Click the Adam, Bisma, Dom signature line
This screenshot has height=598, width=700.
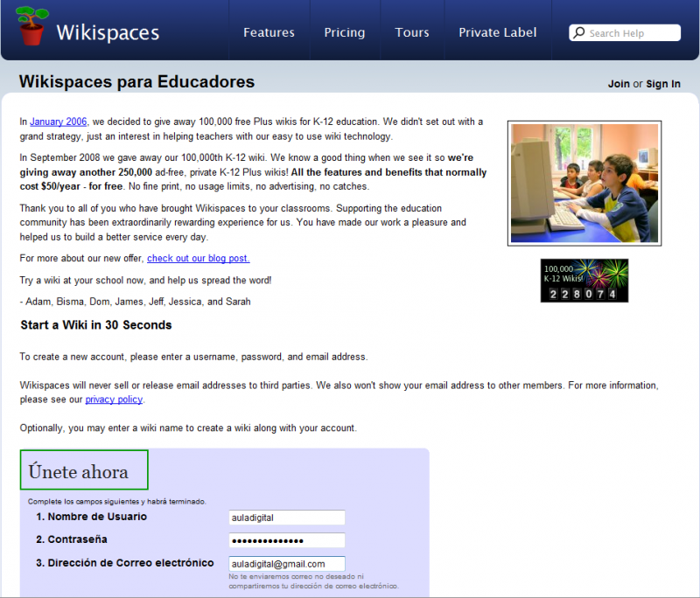[135, 302]
